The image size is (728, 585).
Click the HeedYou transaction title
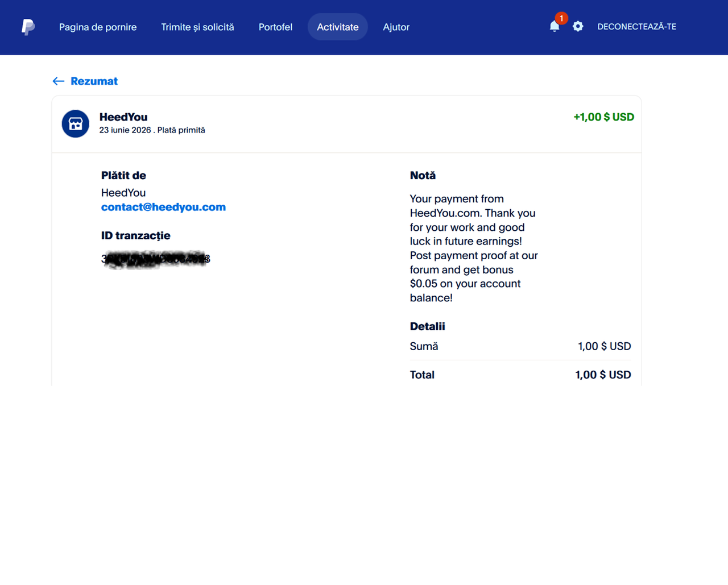(x=123, y=117)
